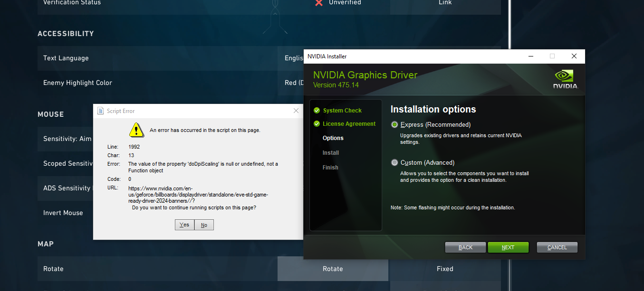Viewport: 644px width, 291px height.
Task: Click the ACCESSIBILITY section heading
Action: tap(66, 34)
